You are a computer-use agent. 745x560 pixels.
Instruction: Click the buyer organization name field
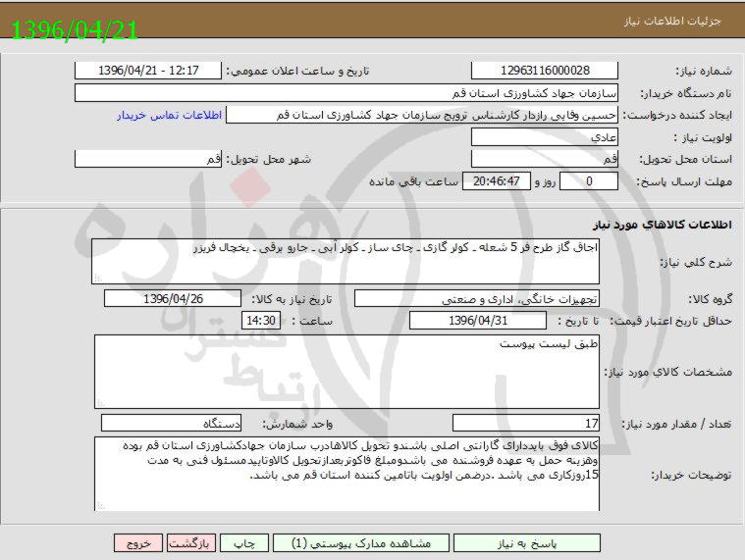(x=346, y=93)
